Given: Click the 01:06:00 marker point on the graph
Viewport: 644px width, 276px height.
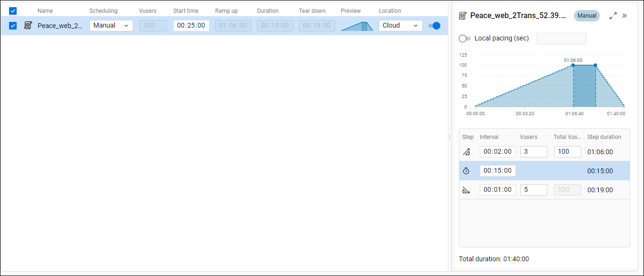Looking at the screenshot, I should coord(573,65).
